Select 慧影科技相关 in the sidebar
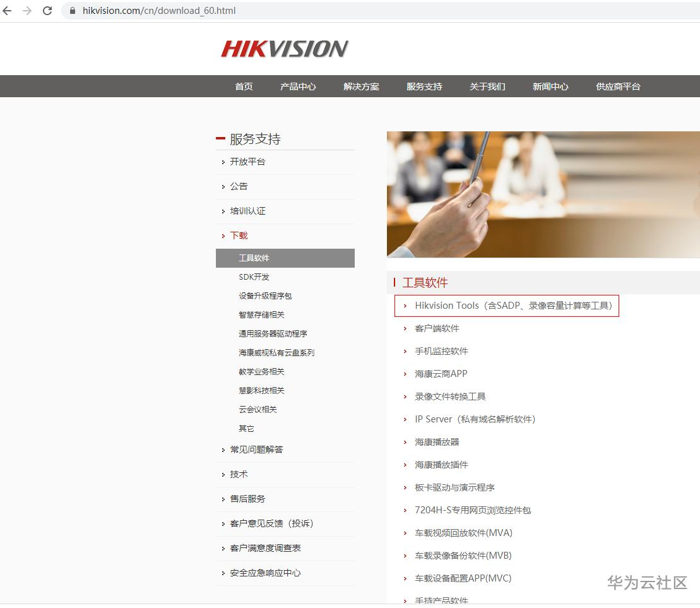The width and height of the screenshot is (700, 608). (261, 391)
